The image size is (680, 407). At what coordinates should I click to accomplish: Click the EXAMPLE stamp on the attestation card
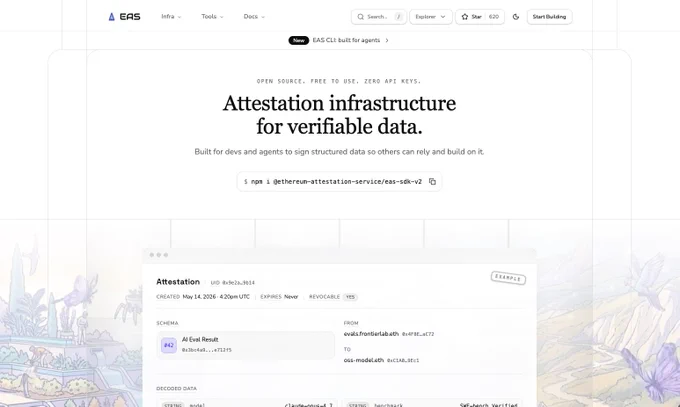(x=508, y=278)
